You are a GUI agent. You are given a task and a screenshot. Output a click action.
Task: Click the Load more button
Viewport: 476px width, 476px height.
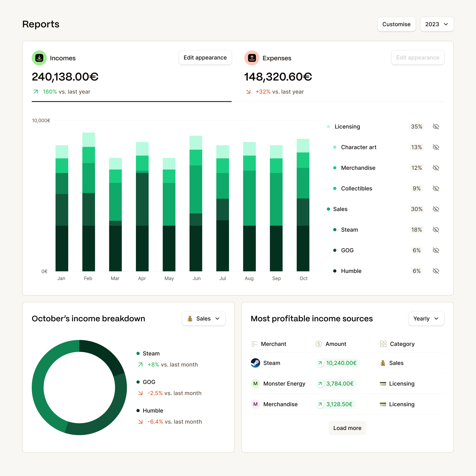[x=347, y=428]
